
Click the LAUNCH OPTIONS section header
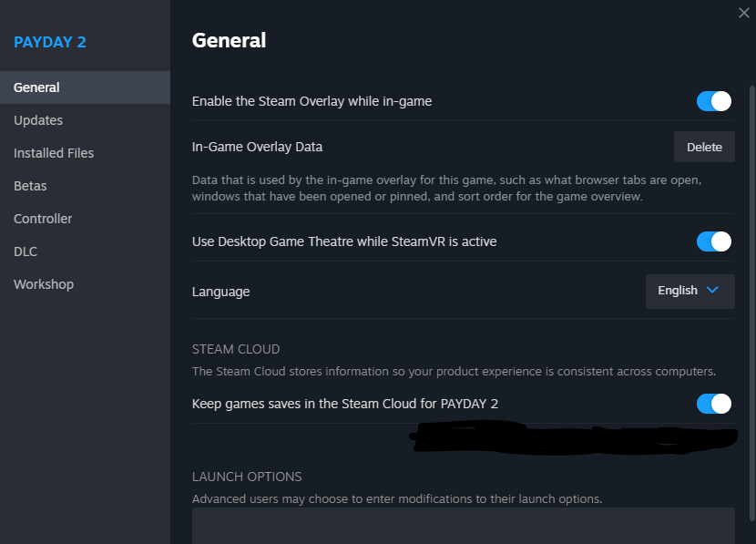[x=247, y=477]
